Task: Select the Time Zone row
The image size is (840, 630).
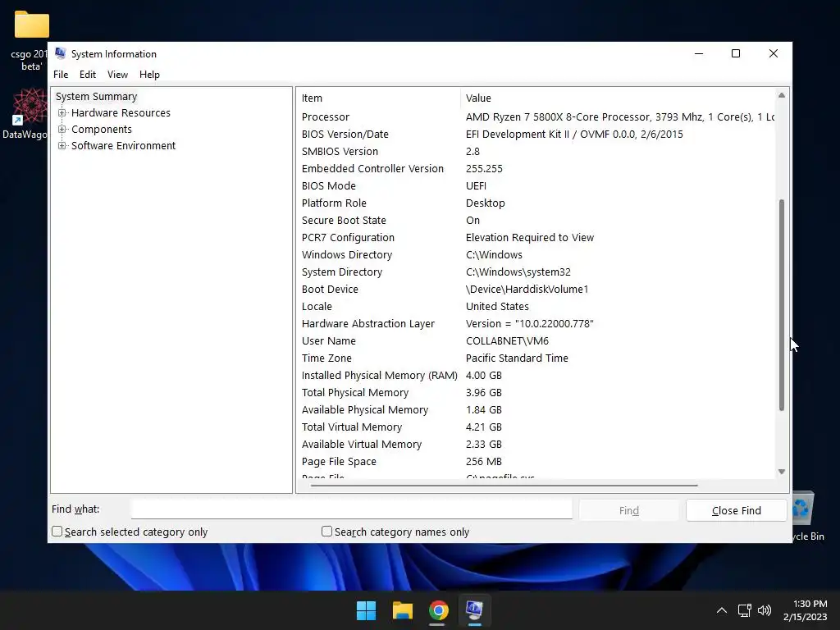Action: [536, 358]
